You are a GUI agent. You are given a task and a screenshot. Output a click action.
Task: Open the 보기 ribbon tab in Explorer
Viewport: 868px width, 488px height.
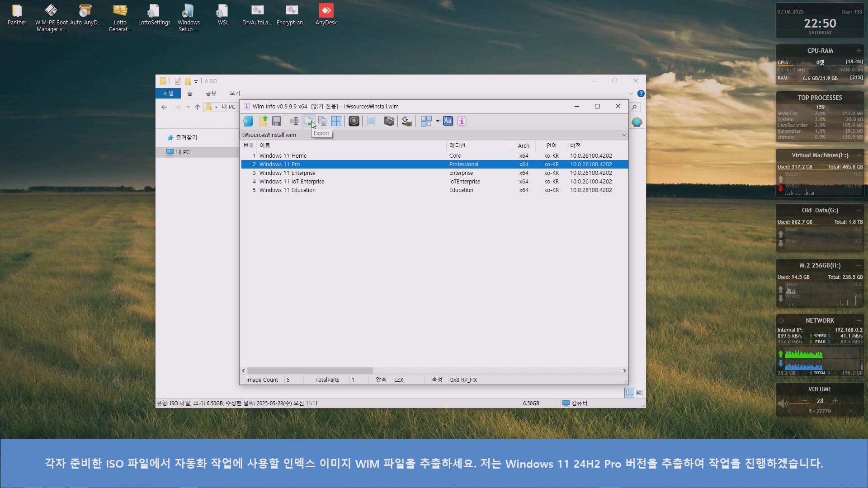pyautogui.click(x=235, y=93)
